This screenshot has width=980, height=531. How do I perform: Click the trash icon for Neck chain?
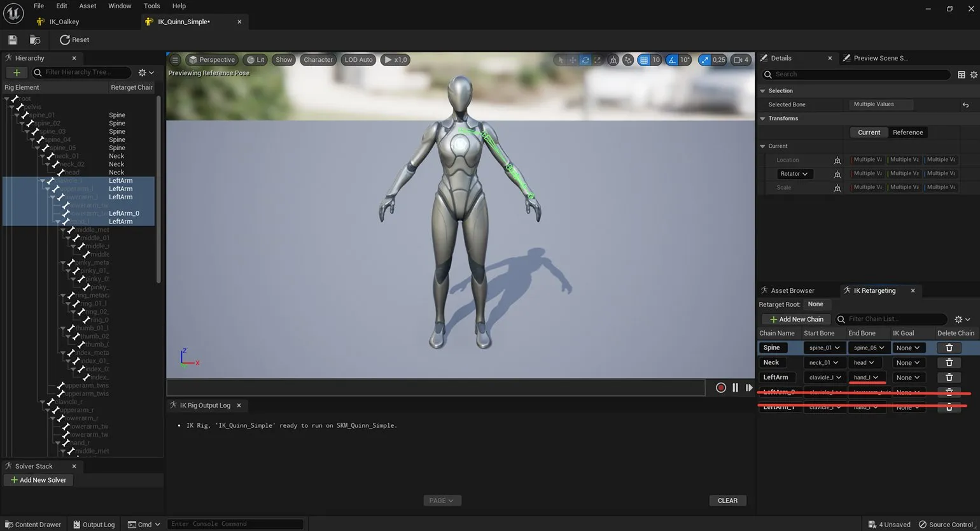pos(949,362)
